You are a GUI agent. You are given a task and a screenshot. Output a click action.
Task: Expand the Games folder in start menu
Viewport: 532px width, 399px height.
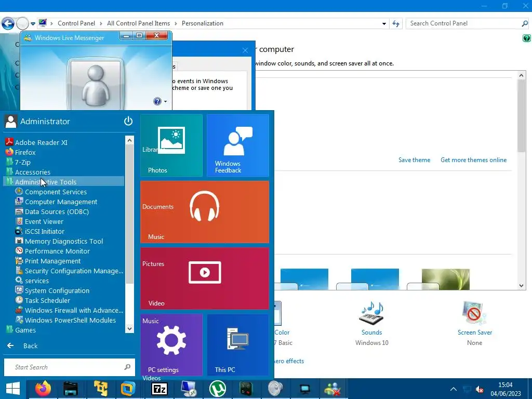point(25,330)
